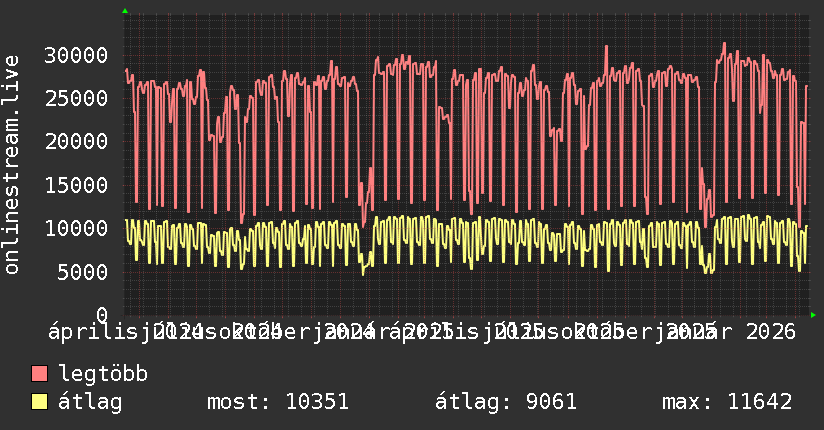This screenshot has height=430, width=824.
Task: Click the max: 11642 statistic
Action: click(x=727, y=402)
